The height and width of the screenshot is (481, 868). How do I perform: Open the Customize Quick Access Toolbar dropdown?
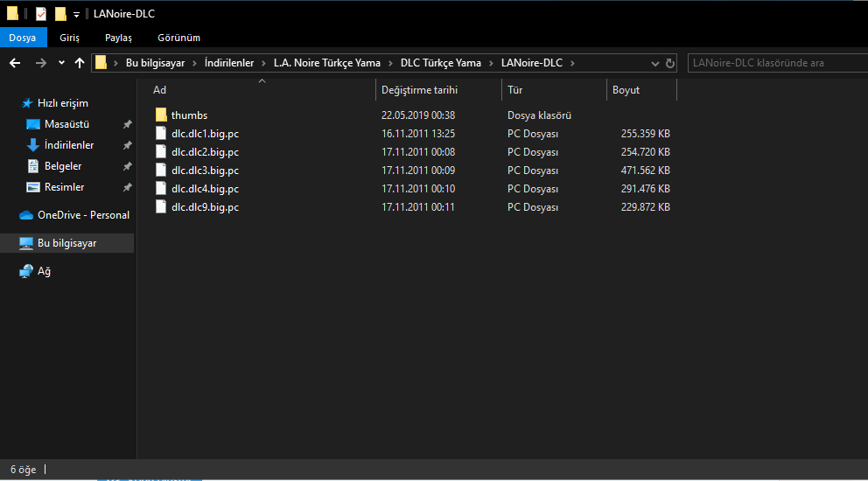76,14
